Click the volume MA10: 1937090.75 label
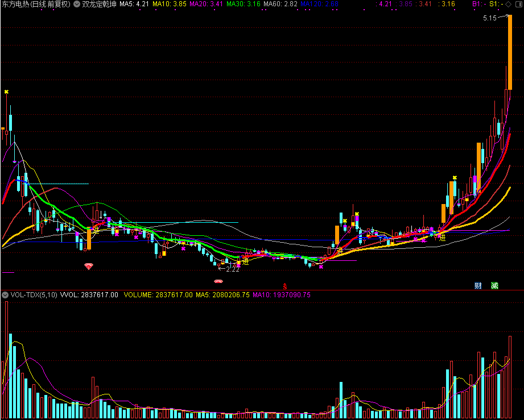The width and height of the screenshot is (524, 420). tap(282, 295)
